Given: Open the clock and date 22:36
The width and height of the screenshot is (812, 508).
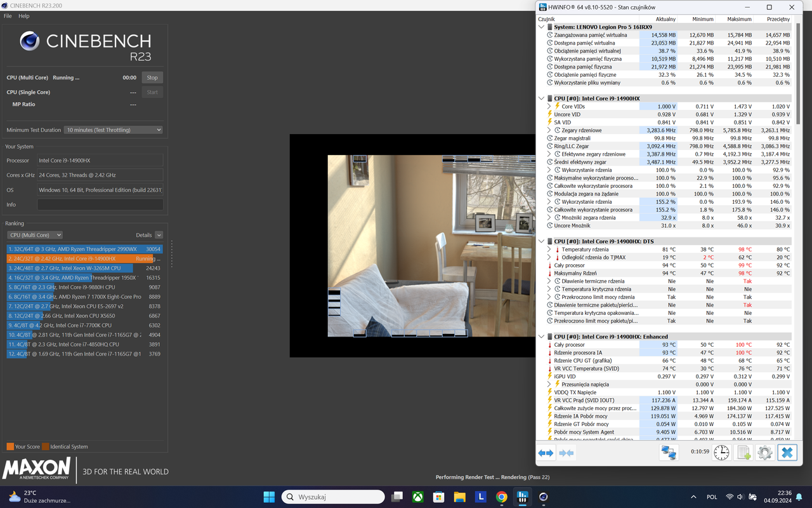Looking at the screenshot, I should (x=777, y=497).
